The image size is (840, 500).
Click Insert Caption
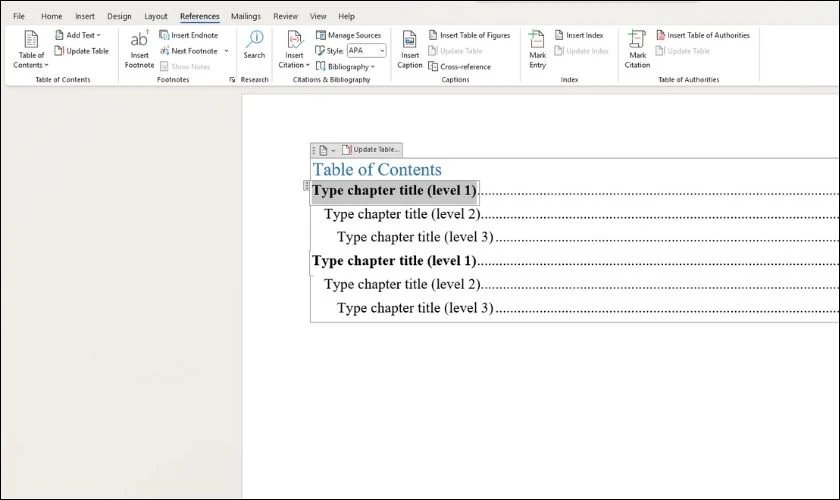pos(410,49)
